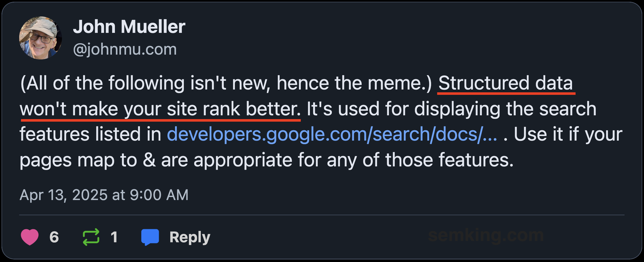
Task: Click the underlined "Structured data" phrase
Action: 506,83
